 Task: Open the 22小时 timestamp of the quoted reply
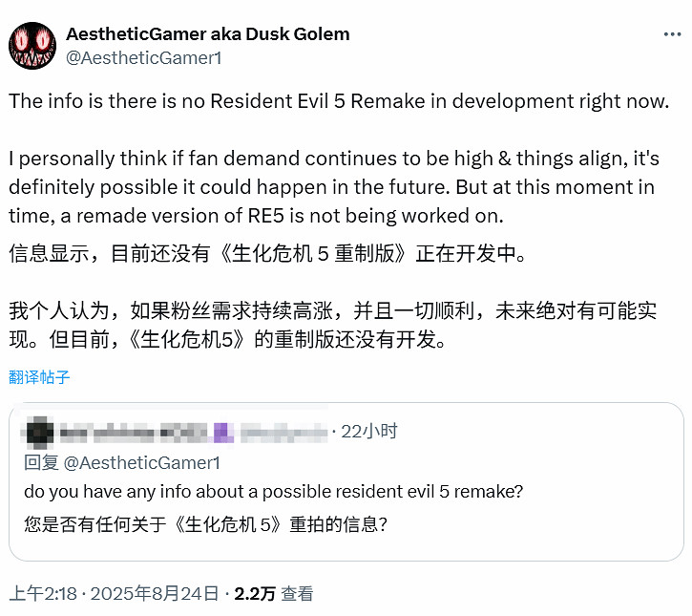[x=368, y=432]
